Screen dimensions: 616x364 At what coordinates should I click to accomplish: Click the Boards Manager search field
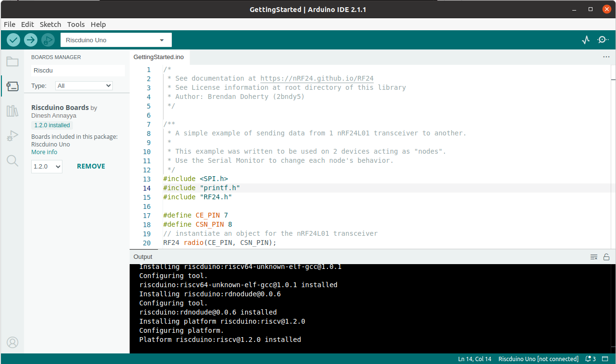pyautogui.click(x=78, y=70)
